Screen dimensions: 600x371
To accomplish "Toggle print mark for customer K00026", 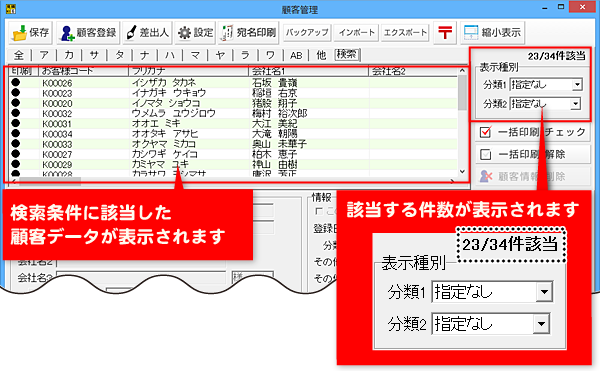I will [15, 83].
